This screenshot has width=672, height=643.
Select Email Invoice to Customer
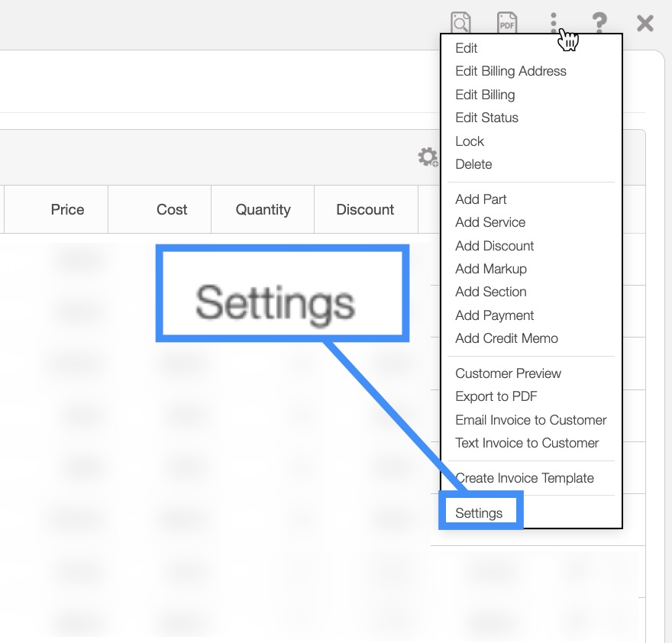point(531,420)
